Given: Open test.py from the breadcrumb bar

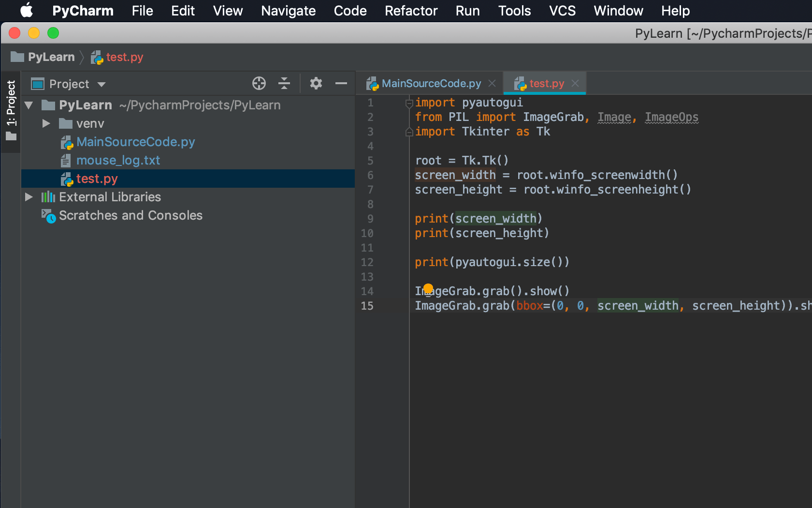Looking at the screenshot, I should pyautogui.click(x=123, y=57).
